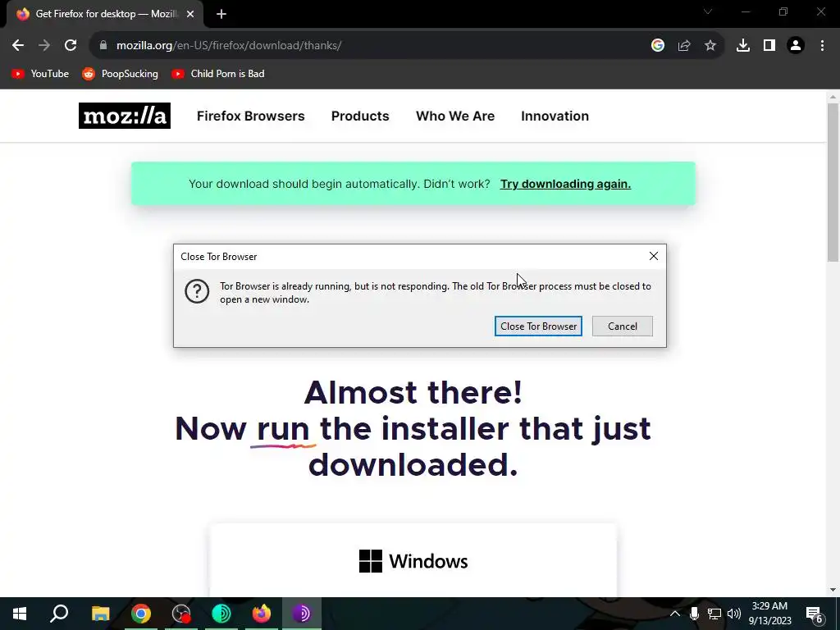Open the Who We Are menu
The width and height of the screenshot is (840, 630).
click(x=455, y=116)
